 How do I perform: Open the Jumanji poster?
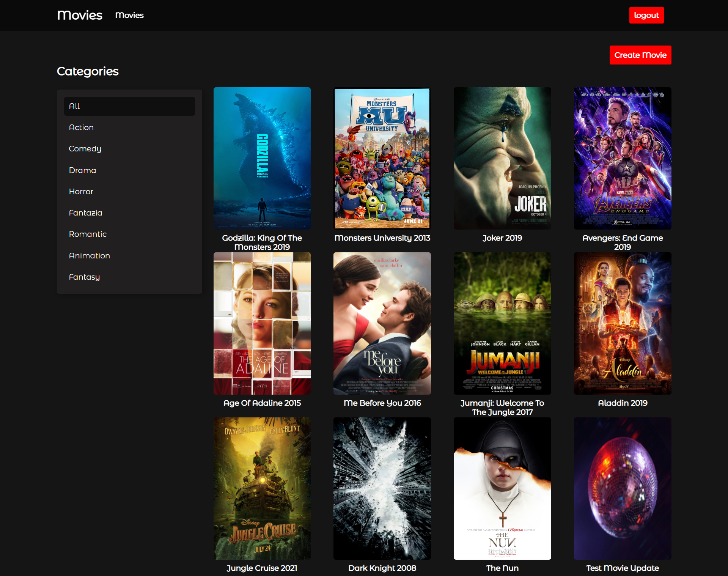[x=502, y=323]
